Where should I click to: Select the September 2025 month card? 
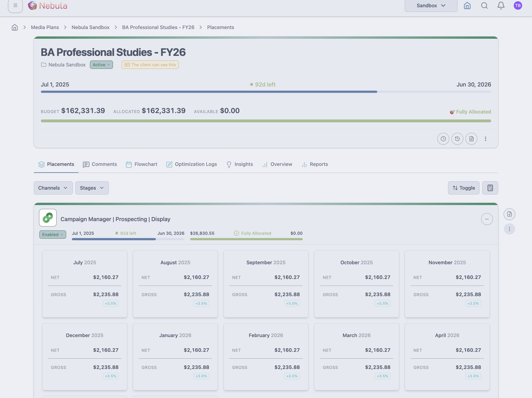pyautogui.click(x=266, y=284)
